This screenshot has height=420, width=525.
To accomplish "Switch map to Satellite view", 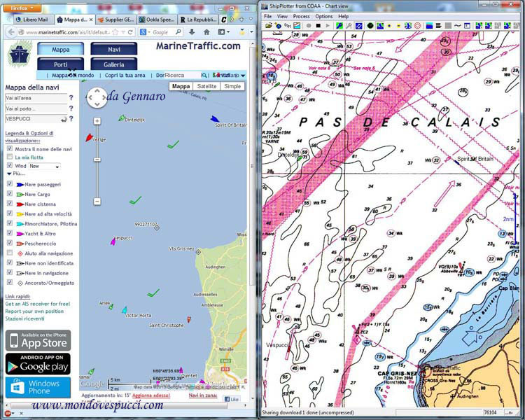I will [206, 86].
